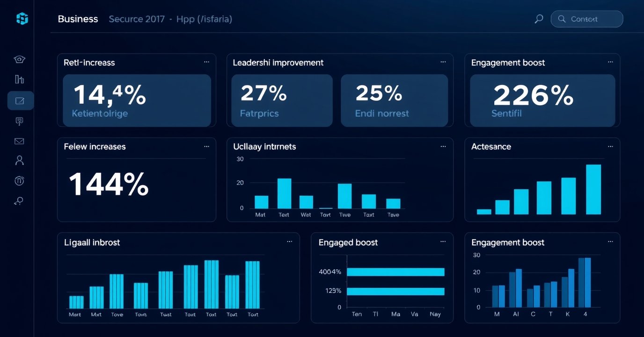644x337 pixels.
Task: Click the user profile icon in sidebar
Action: [20, 161]
